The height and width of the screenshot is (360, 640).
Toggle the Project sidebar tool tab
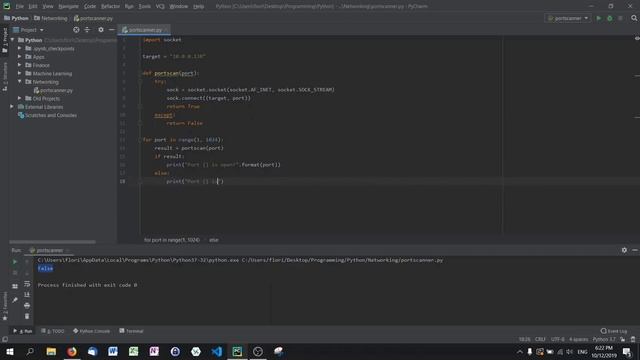pos(5,40)
